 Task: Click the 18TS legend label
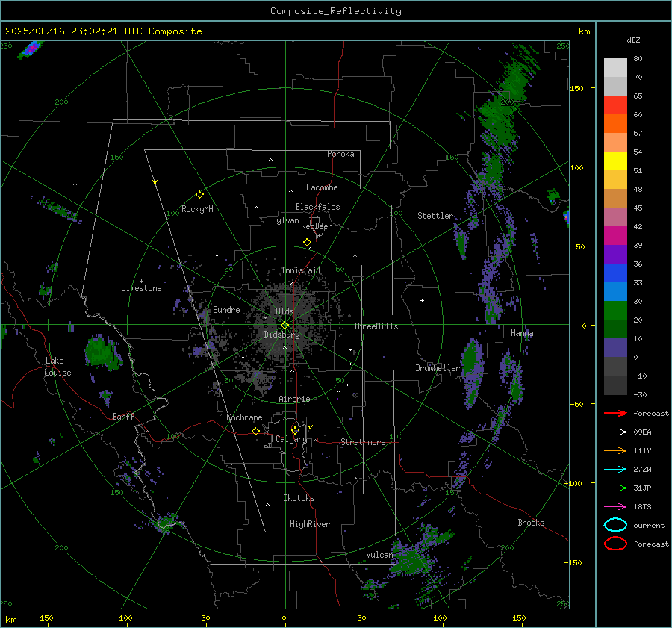(642, 507)
